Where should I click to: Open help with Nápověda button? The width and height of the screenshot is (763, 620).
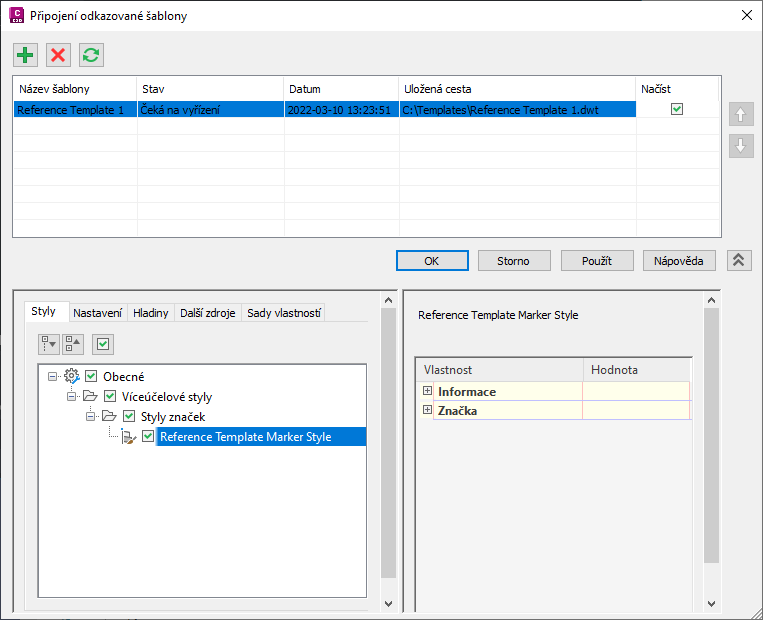point(679,261)
